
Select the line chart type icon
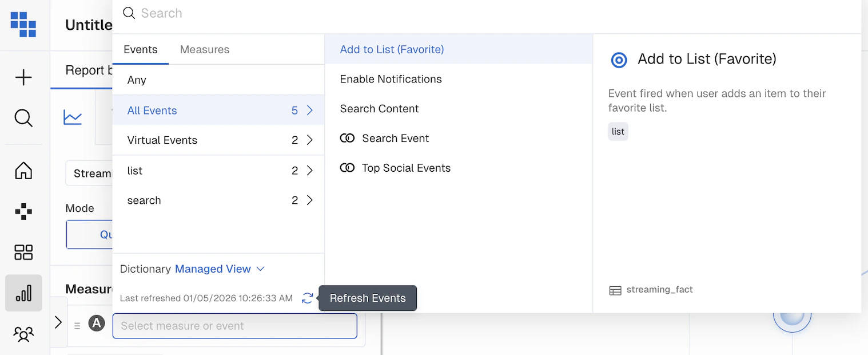73,117
